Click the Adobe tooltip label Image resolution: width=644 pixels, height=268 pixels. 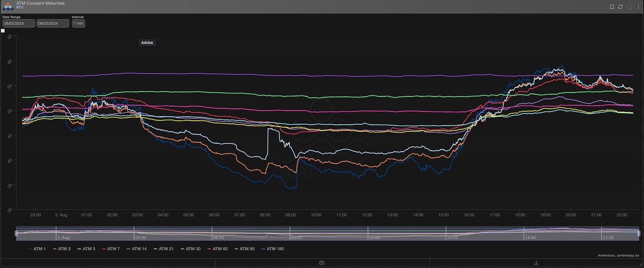coord(147,43)
